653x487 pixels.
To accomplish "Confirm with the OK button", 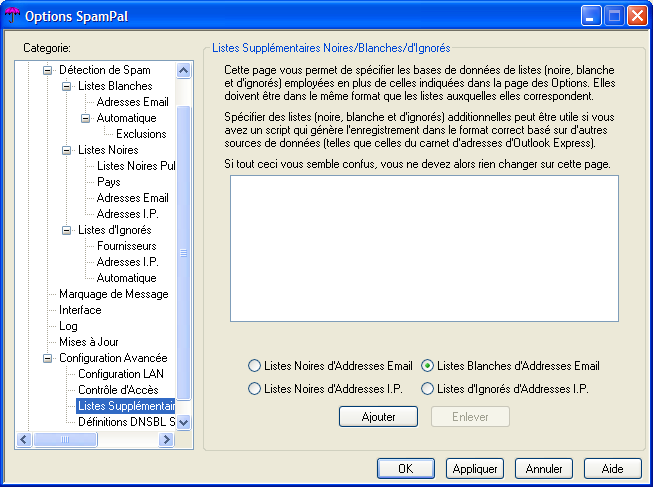I will pyautogui.click(x=406, y=469).
